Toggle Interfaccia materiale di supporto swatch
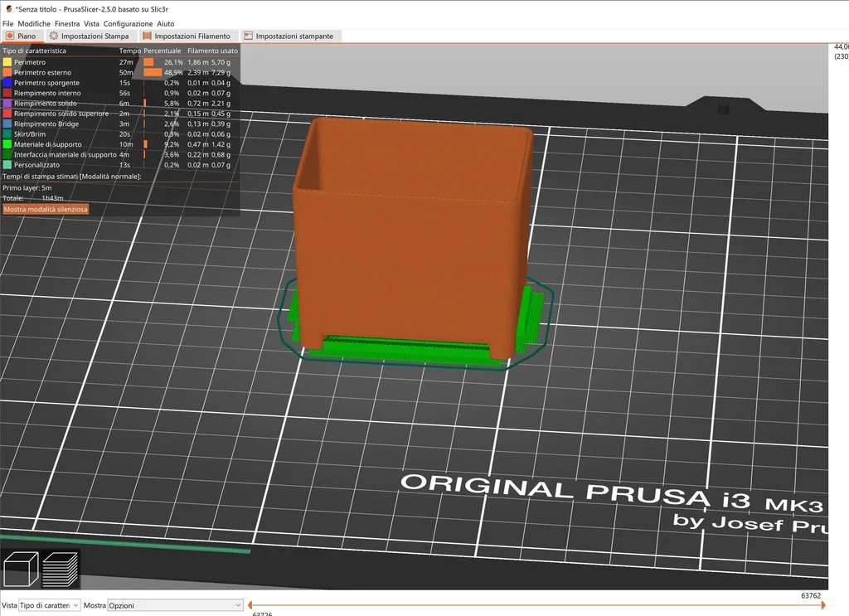 pos(7,155)
